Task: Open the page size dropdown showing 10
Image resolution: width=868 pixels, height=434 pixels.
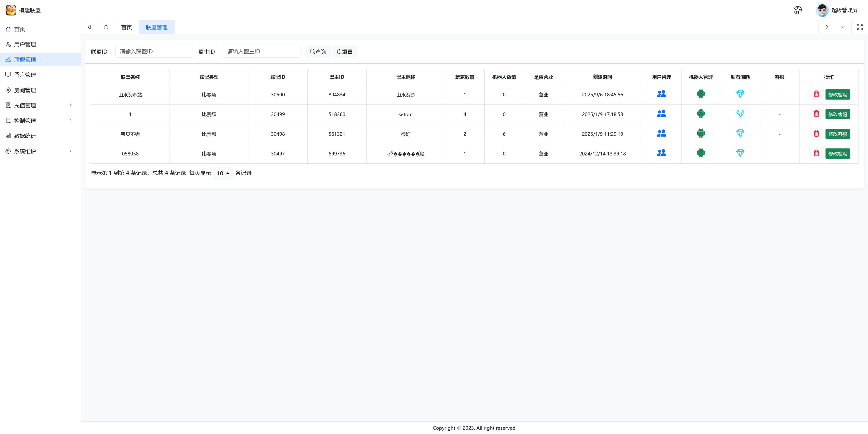Action: click(x=223, y=173)
